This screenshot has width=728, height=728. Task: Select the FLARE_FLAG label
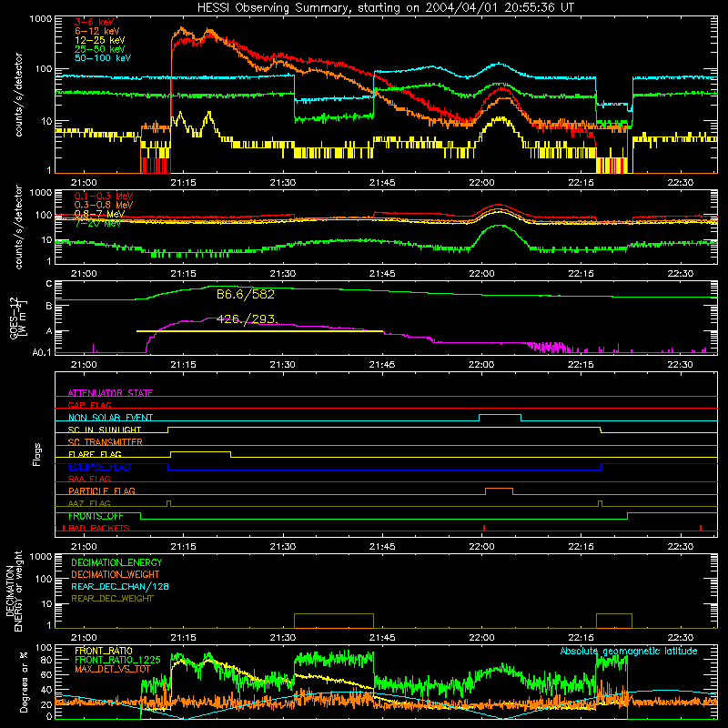click(x=95, y=454)
